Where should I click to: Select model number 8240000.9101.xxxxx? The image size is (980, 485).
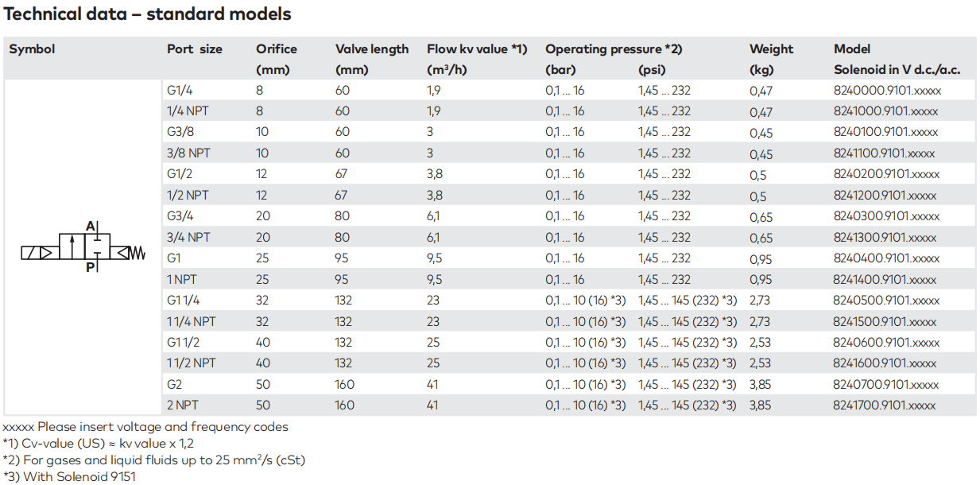(885, 91)
